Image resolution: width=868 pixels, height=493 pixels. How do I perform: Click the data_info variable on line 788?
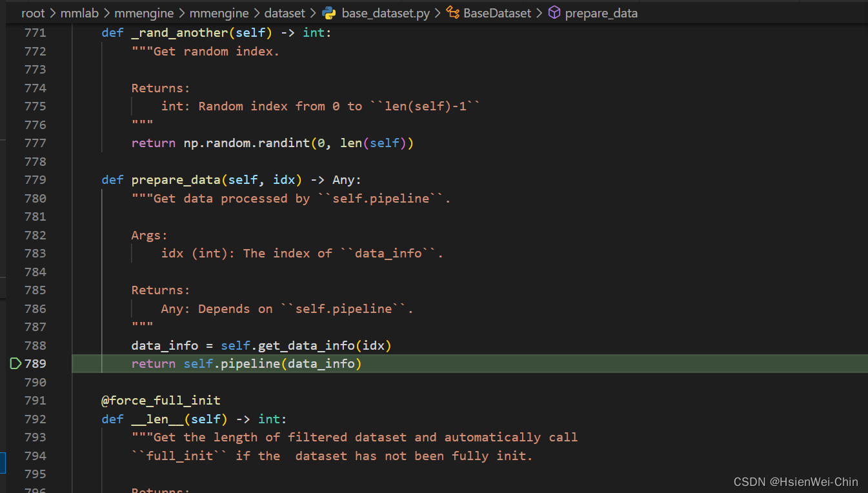point(165,345)
